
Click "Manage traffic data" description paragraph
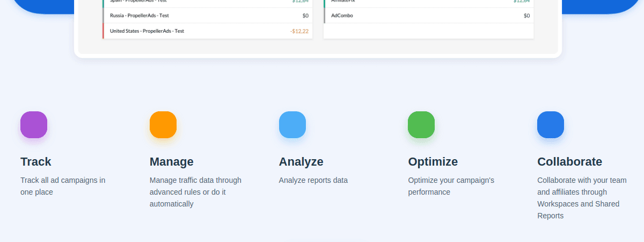coord(195,192)
